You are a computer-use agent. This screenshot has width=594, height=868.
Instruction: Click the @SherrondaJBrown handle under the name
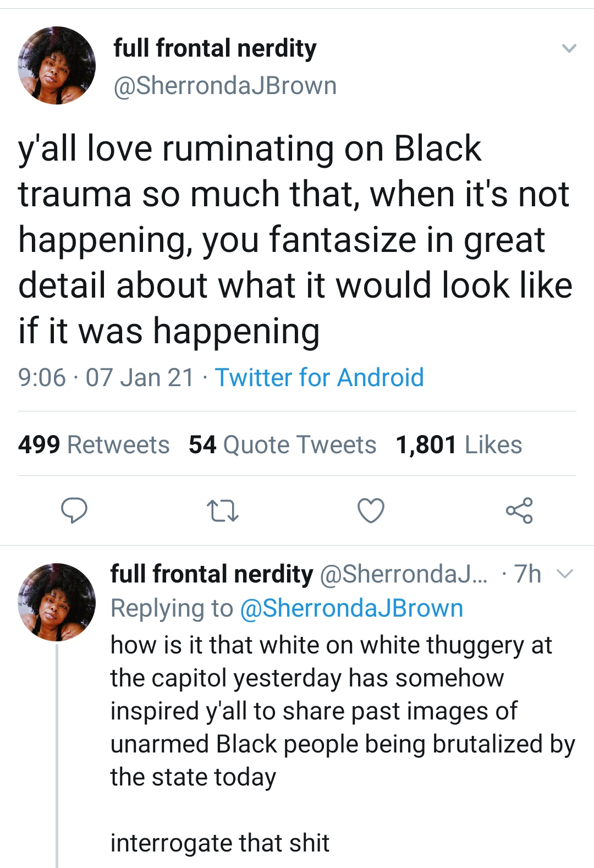(x=224, y=86)
